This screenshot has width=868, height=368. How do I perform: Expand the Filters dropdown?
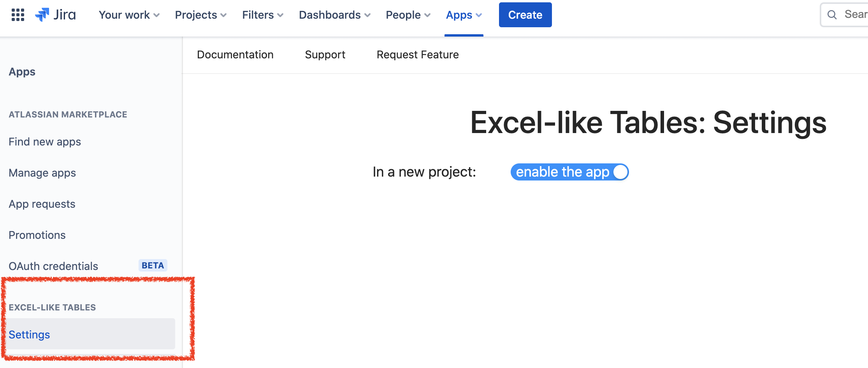pyautogui.click(x=262, y=15)
